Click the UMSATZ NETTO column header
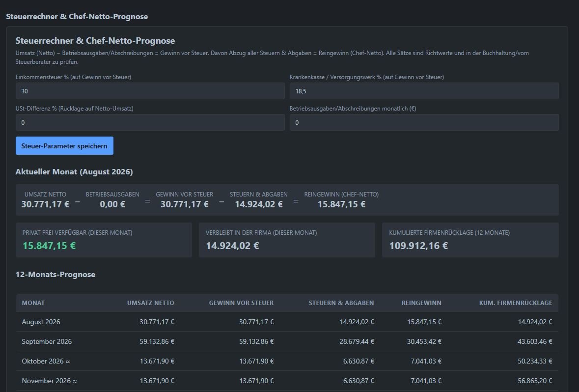The height and width of the screenshot is (392, 579). click(151, 303)
